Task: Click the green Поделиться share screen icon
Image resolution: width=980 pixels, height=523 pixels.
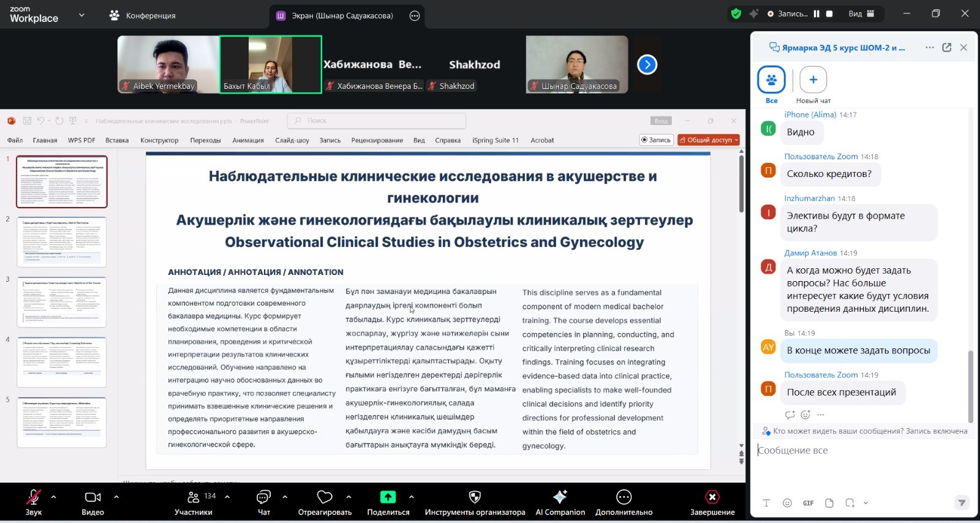Action: pyautogui.click(x=388, y=497)
